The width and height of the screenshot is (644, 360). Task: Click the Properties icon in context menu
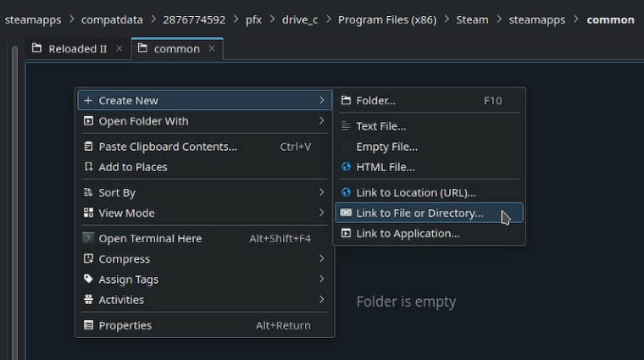89,325
